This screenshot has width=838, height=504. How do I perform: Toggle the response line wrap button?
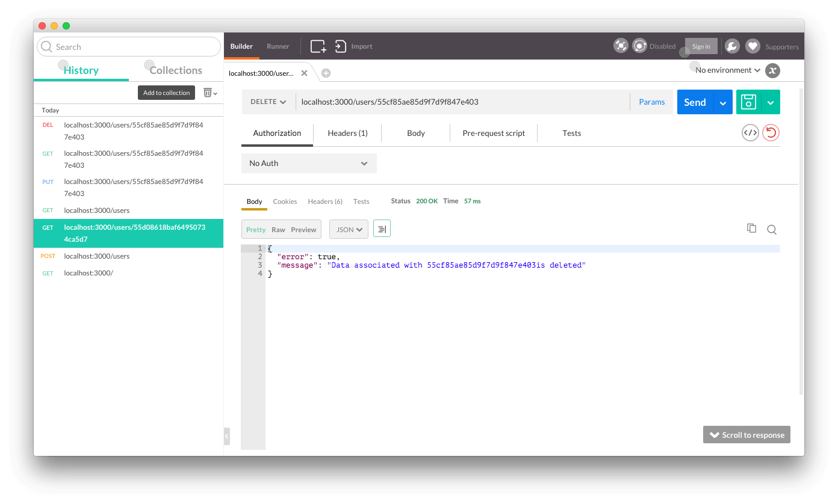[382, 229]
